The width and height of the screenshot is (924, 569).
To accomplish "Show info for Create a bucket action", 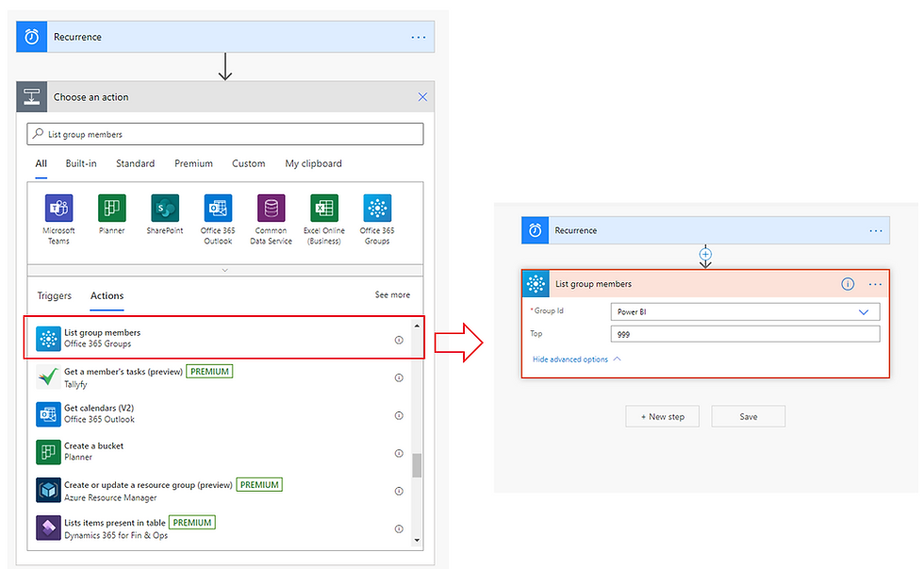I will [399, 454].
